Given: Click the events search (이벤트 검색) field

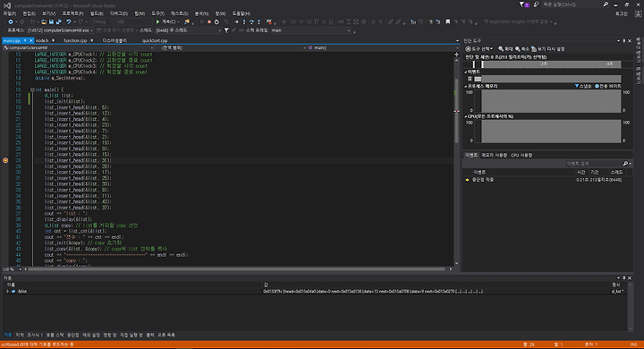Looking at the screenshot, I should [x=593, y=164].
